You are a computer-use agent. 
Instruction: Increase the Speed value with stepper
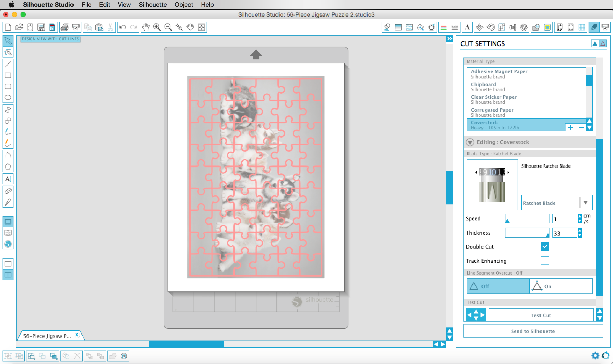(x=580, y=216)
